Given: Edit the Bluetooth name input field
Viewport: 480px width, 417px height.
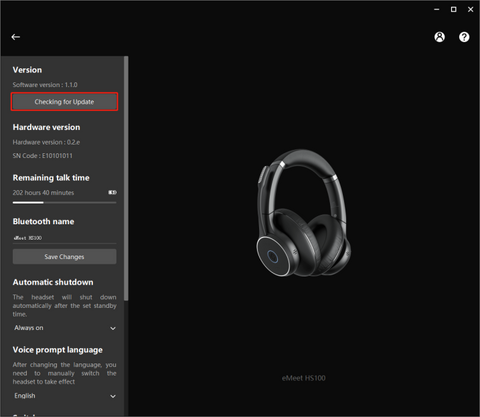Looking at the screenshot, I should pos(64,238).
